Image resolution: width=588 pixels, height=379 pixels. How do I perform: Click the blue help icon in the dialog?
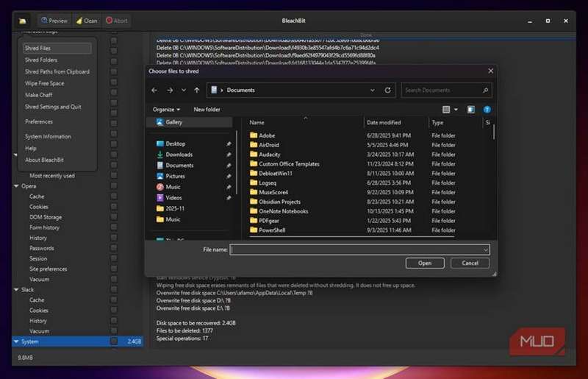pyautogui.click(x=487, y=110)
